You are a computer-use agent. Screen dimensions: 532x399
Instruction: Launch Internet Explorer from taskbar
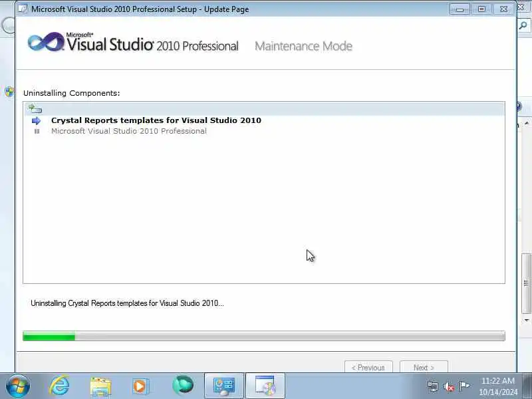tap(59, 386)
